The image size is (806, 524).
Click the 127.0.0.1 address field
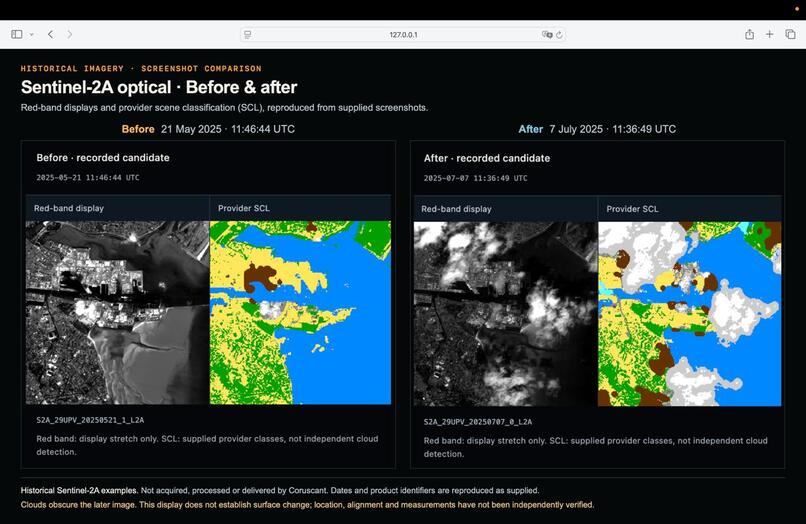pyautogui.click(x=403, y=35)
